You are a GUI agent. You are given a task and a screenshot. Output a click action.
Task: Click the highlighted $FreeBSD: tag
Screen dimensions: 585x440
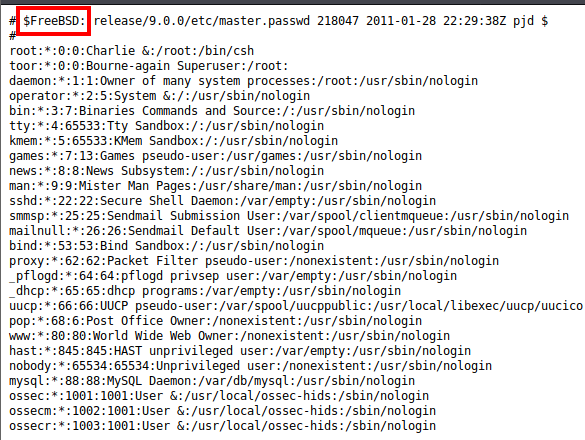[x=54, y=21]
